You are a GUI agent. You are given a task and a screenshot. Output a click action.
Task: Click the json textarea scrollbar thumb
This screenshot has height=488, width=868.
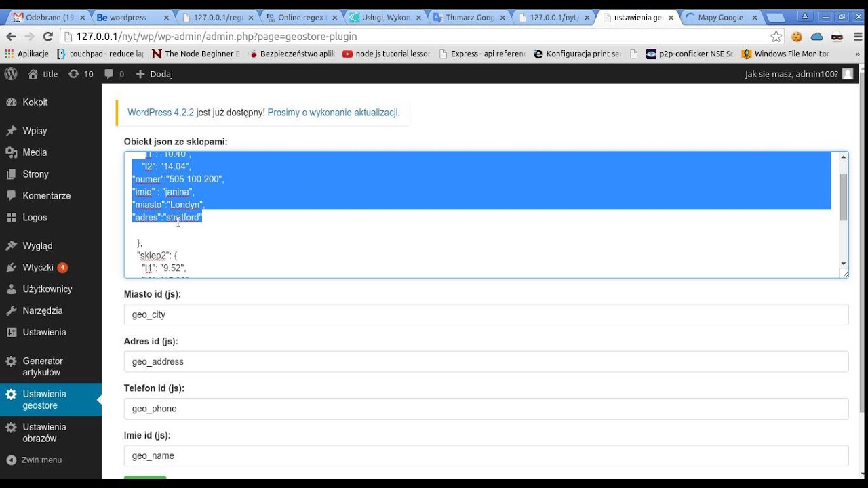pos(844,197)
